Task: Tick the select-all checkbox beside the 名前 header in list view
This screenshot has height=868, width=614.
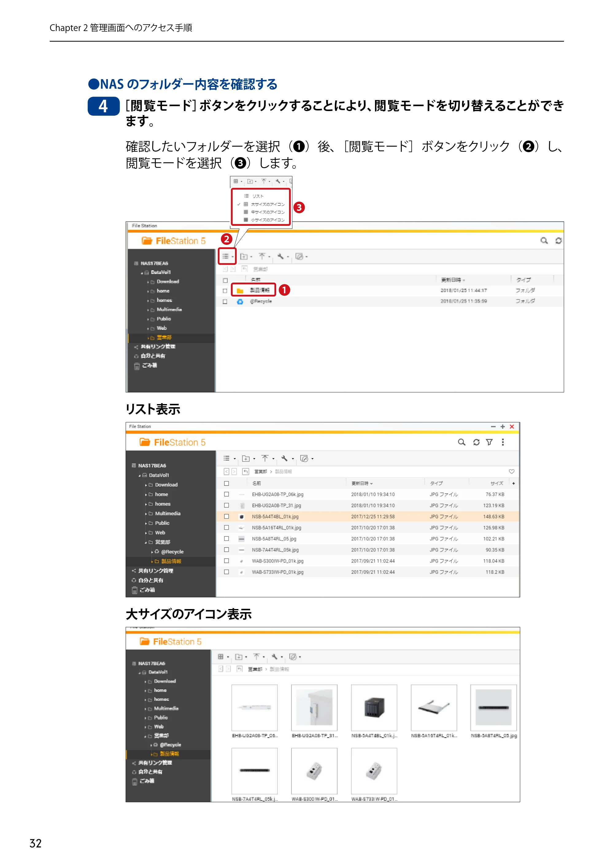Action: point(226,483)
